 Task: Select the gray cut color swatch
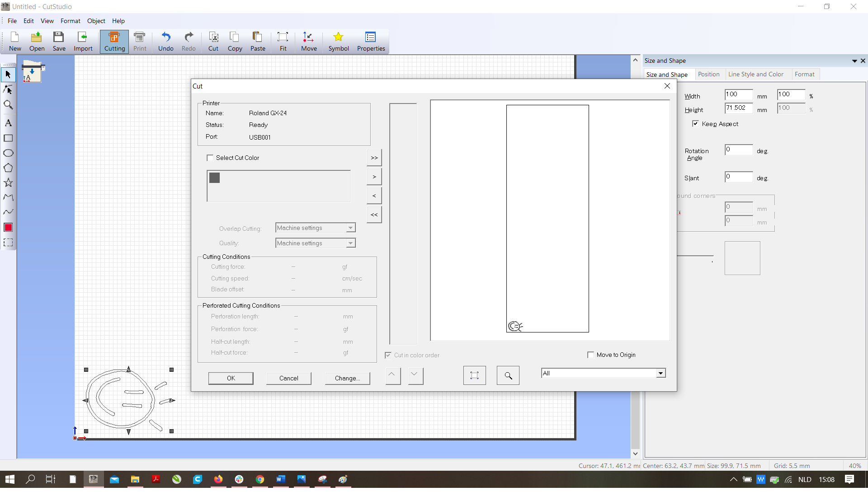click(x=215, y=178)
